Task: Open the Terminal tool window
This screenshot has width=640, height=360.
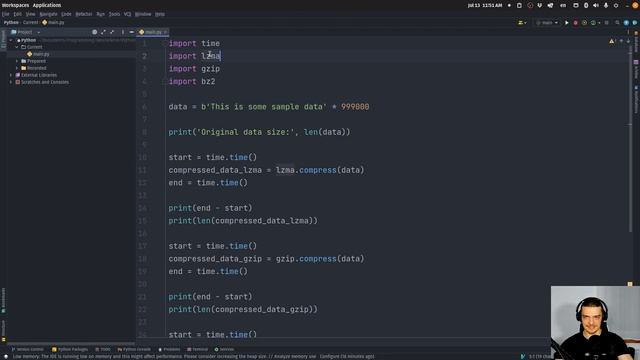Action: click(x=198, y=349)
